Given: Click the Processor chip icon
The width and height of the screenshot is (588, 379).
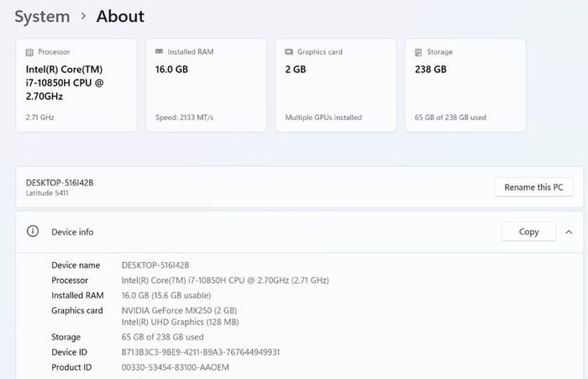Looking at the screenshot, I should [x=29, y=52].
